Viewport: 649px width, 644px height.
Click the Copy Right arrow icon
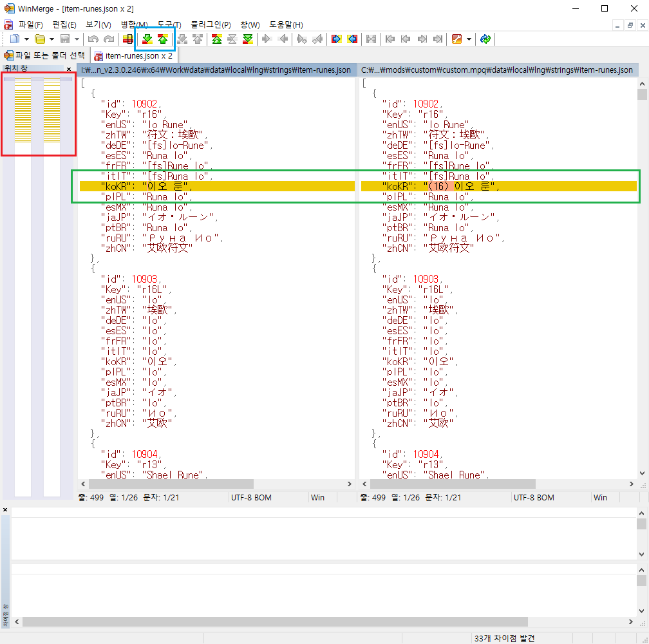click(267, 39)
